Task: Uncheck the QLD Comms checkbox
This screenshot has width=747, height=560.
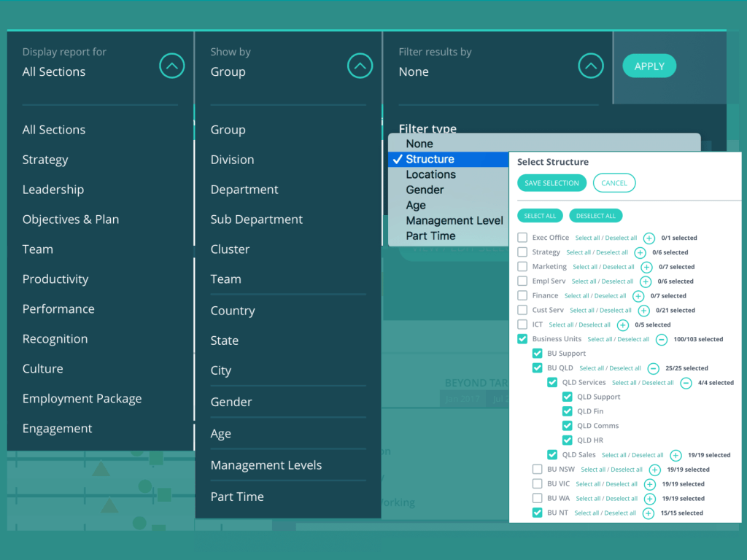Action: (567, 426)
